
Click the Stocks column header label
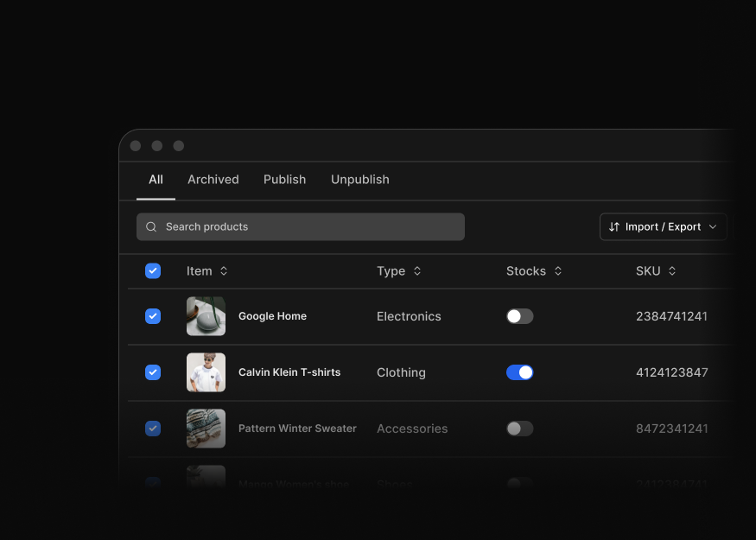pyautogui.click(x=526, y=271)
